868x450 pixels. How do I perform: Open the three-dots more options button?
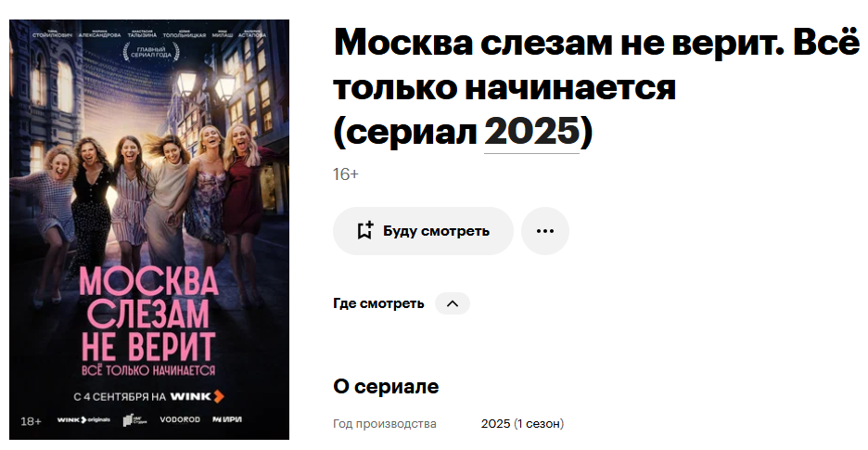(545, 231)
